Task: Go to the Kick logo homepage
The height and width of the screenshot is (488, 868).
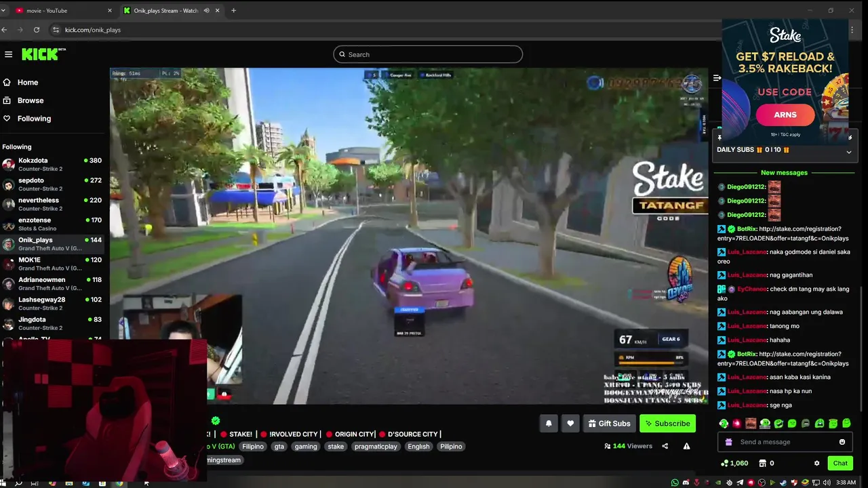Action: click(43, 54)
